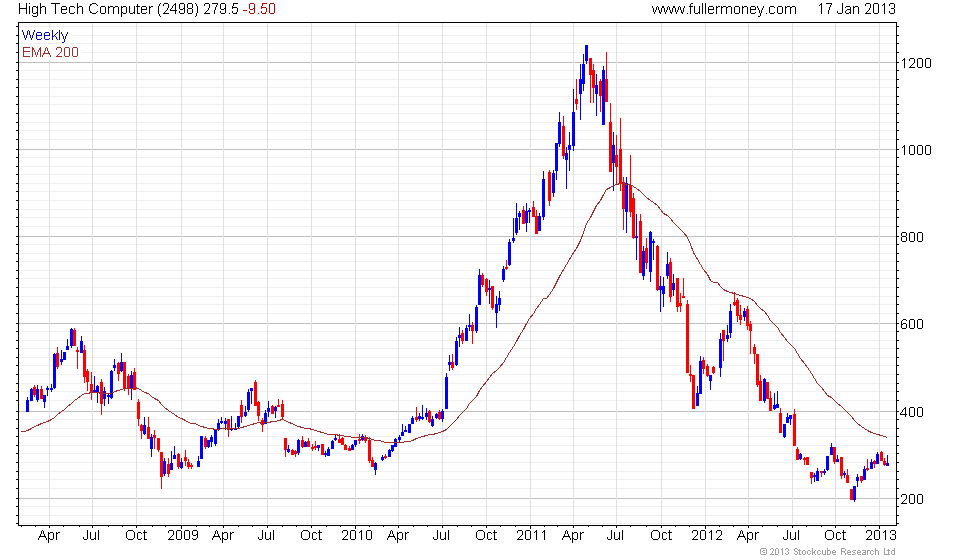The width and height of the screenshot is (980, 560).
Task: Click the 200 price axis label
Action: pos(912,499)
